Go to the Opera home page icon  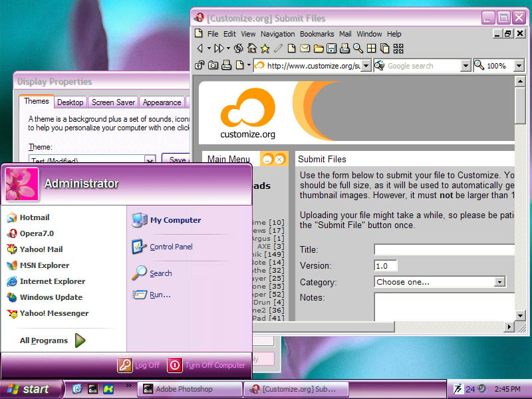[x=252, y=49]
